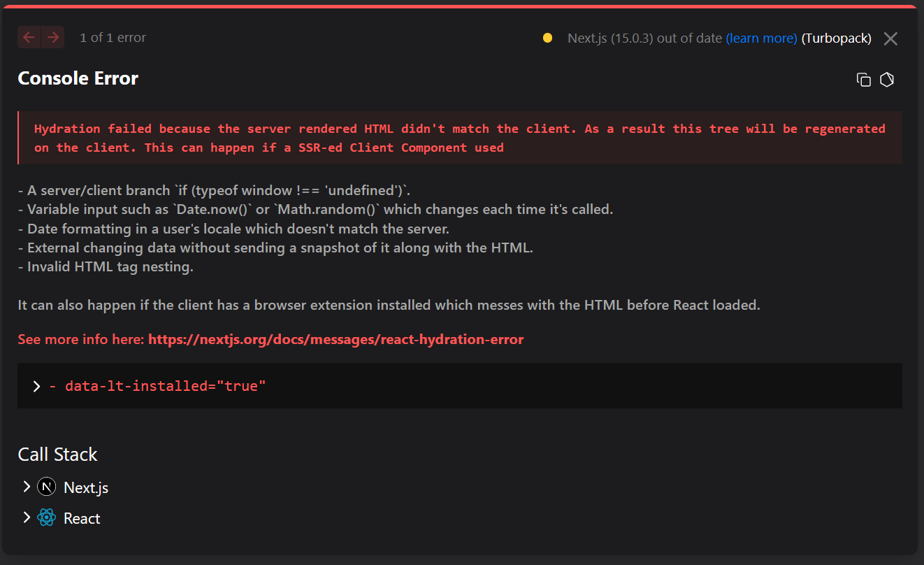Click the See more info here text
This screenshot has width=924, height=565.
(81, 339)
